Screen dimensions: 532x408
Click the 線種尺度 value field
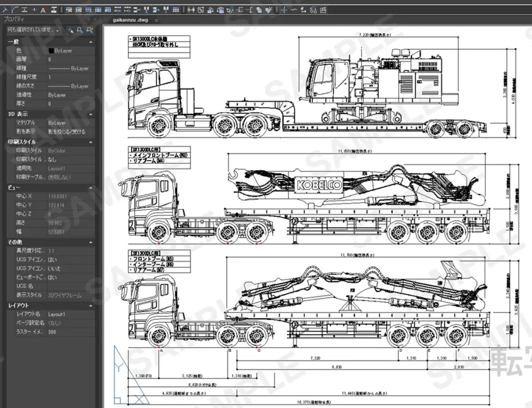click(71, 77)
